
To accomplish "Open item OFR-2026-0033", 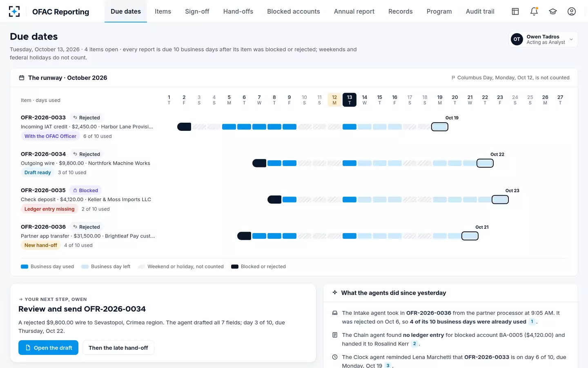I will (43, 117).
